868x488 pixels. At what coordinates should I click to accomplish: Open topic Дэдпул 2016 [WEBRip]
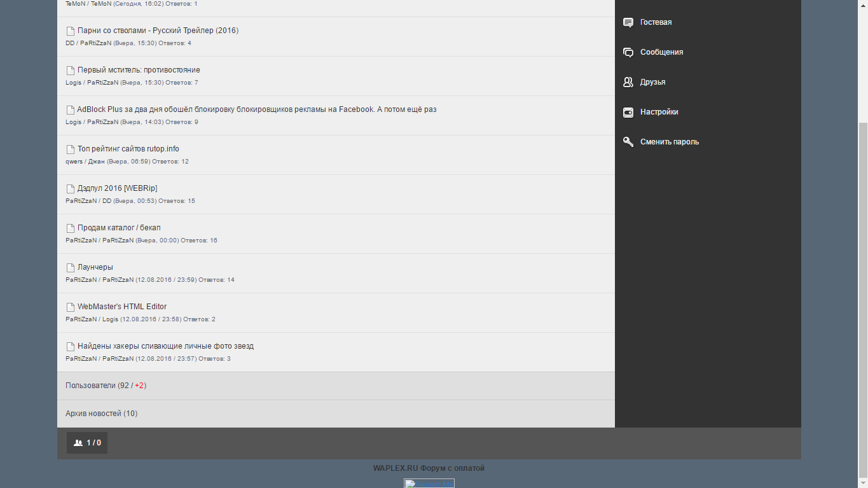click(x=117, y=188)
